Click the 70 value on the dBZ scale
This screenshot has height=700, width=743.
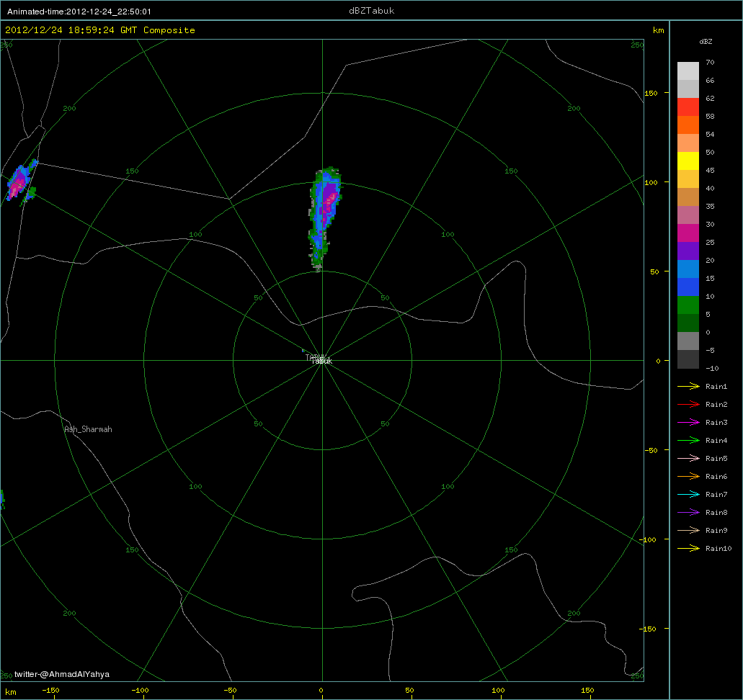click(x=710, y=62)
